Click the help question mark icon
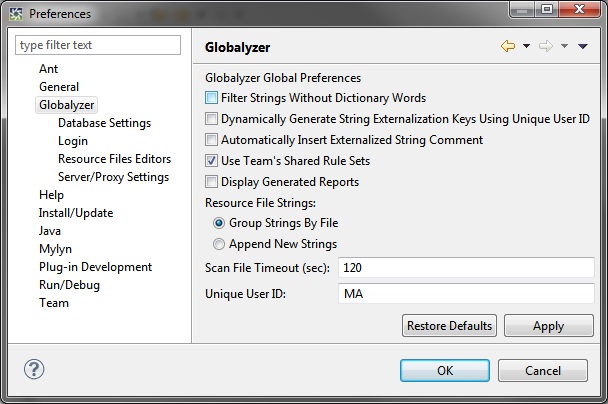608x404 pixels. click(x=34, y=369)
